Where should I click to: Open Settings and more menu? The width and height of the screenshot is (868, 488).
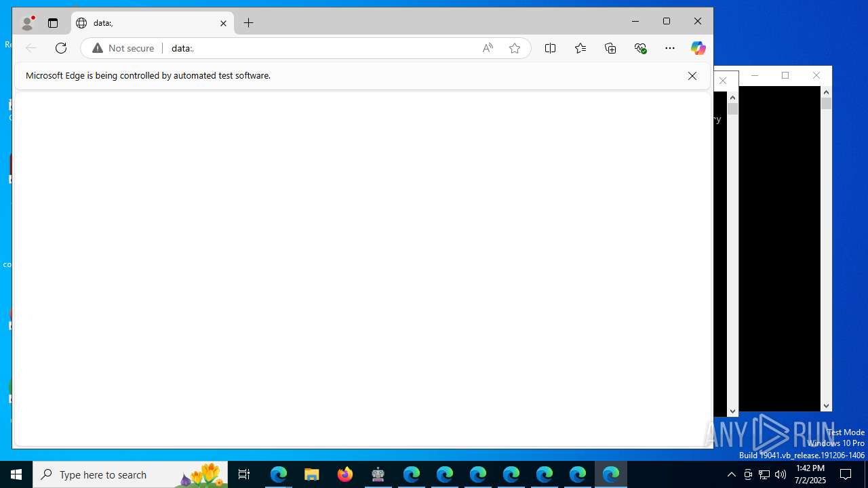(x=670, y=48)
